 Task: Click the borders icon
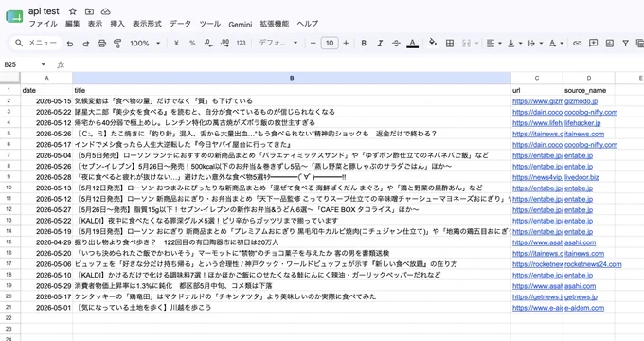(x=450, y=44)
